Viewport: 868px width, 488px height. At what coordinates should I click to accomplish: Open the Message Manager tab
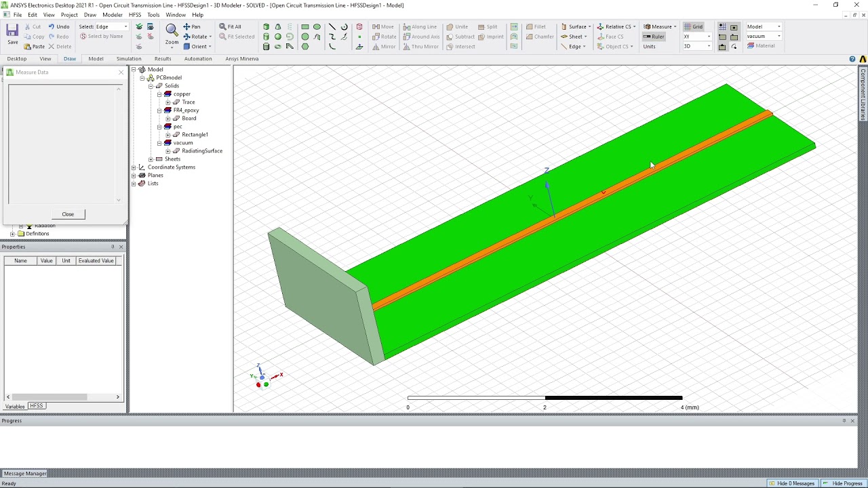click(25, 474)
